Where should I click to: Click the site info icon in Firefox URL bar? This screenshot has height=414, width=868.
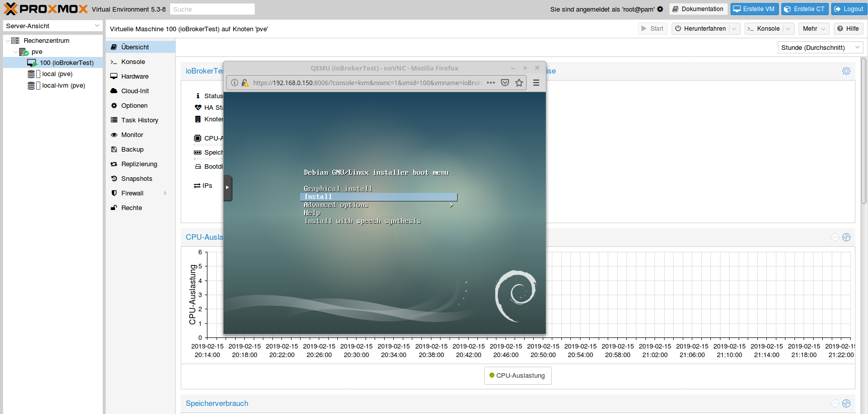point(235,83)
